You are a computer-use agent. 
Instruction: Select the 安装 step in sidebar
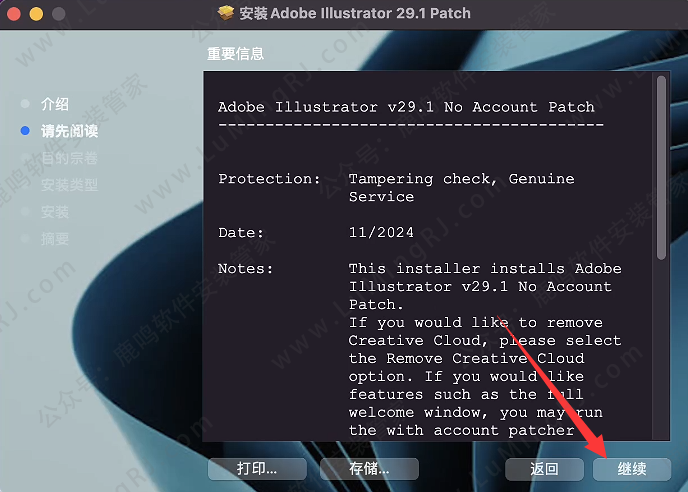pyautogui.click(x=55, y=212)
